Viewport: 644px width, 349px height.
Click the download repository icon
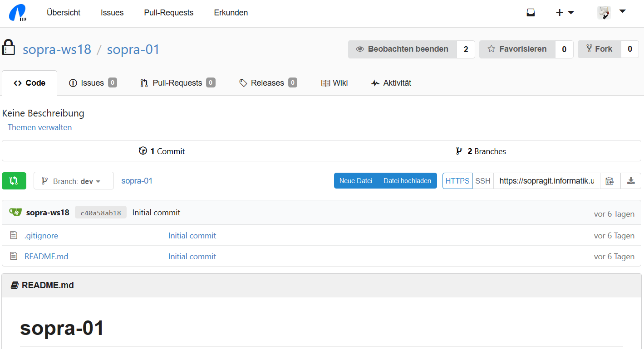pos(631,181)
